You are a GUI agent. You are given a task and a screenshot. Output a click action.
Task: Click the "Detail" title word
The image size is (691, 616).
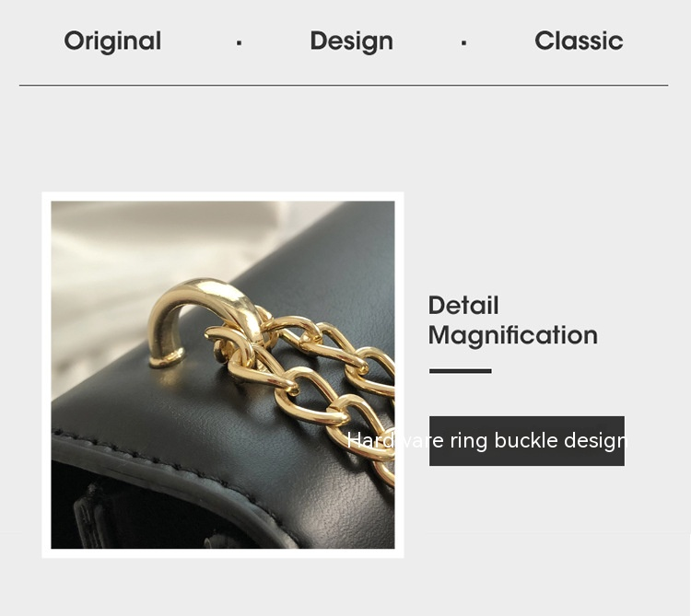[463, 306]
